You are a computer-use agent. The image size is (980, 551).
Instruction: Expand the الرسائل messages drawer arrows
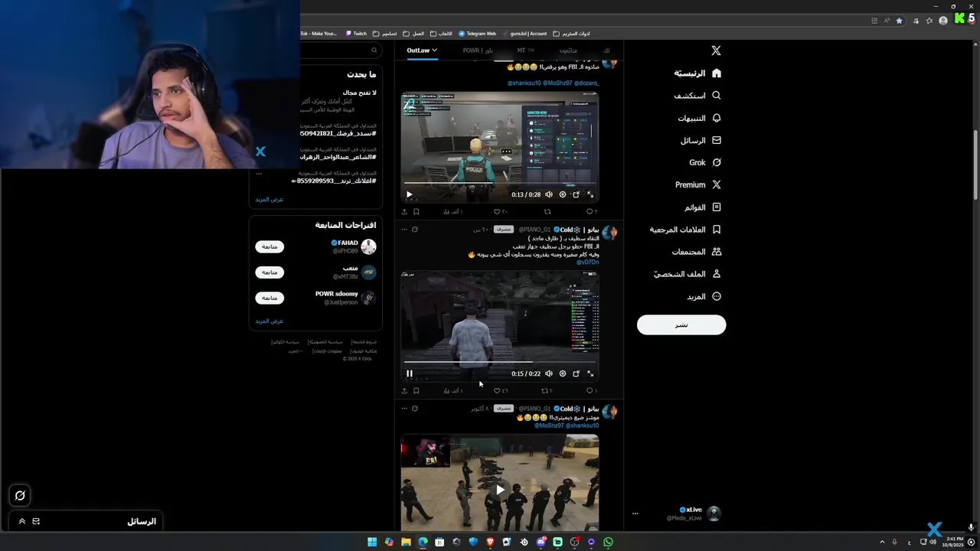click(x=21, y=521)
